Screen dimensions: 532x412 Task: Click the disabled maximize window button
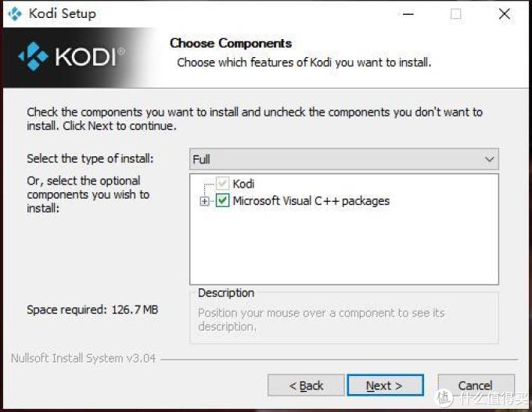[x=455, y=14]
